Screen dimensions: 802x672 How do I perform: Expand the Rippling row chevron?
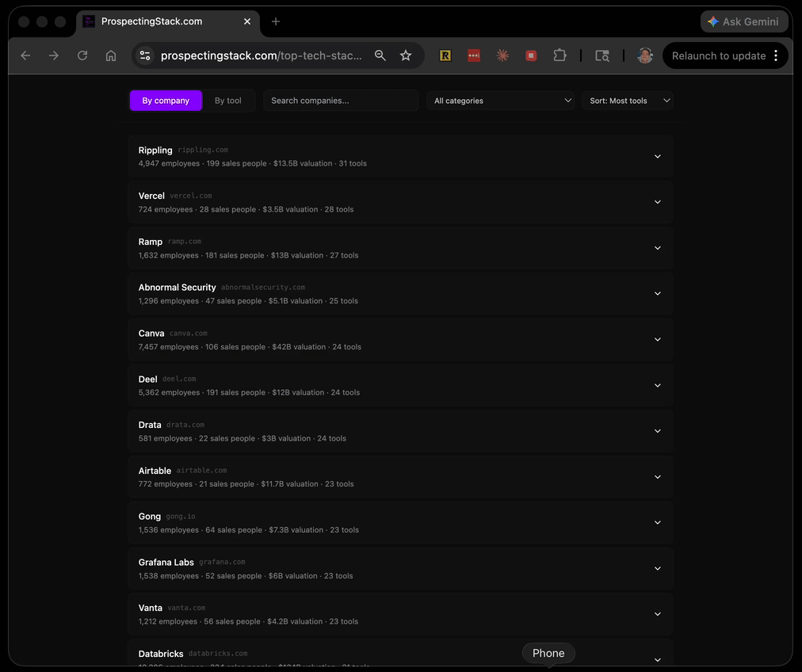[658, 156]
